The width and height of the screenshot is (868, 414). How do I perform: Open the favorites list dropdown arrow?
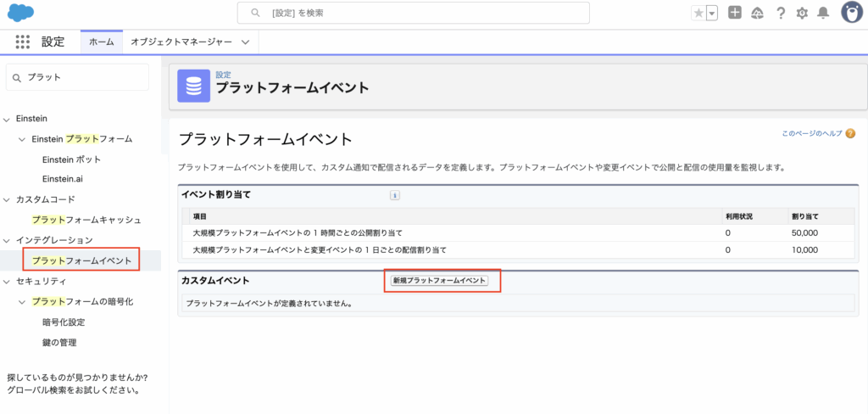tap(712, 13)
